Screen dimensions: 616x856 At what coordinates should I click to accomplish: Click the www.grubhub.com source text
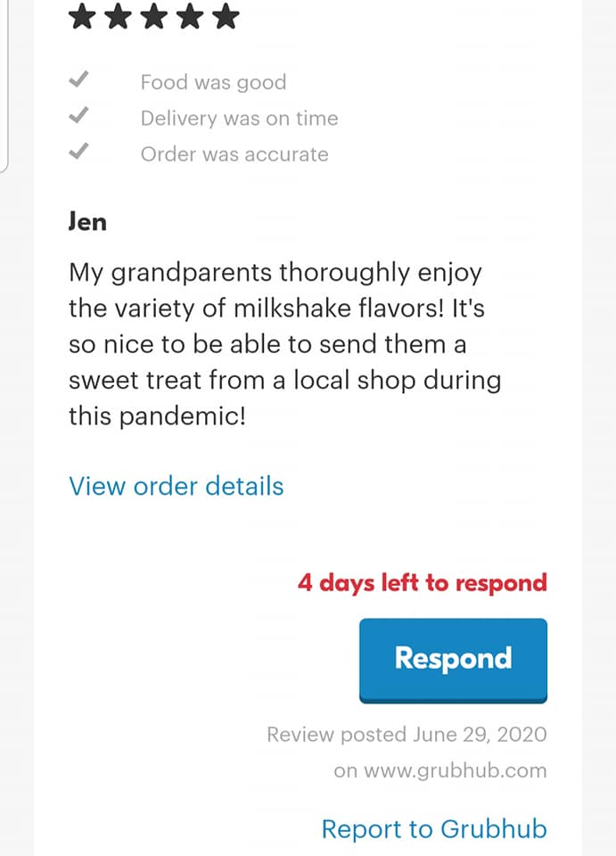440,770
